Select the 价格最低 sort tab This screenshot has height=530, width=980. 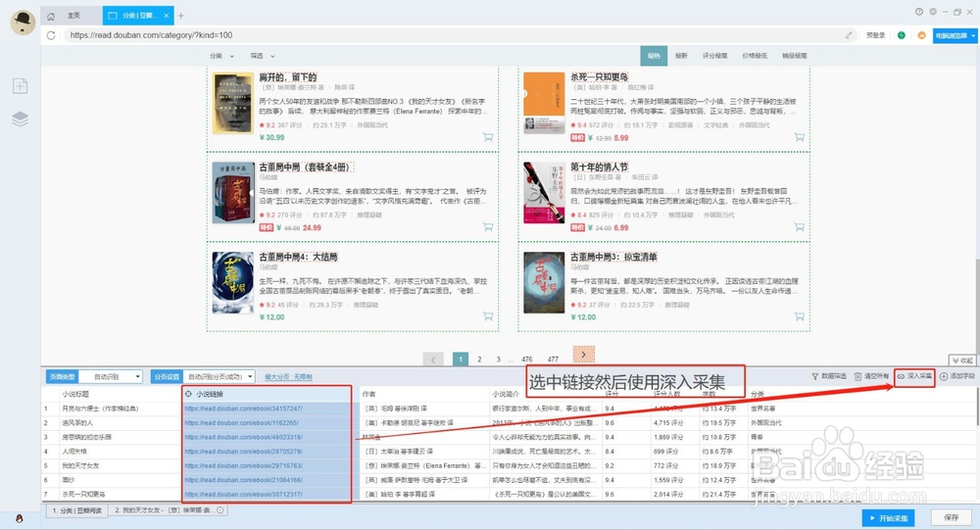point(755,56)
